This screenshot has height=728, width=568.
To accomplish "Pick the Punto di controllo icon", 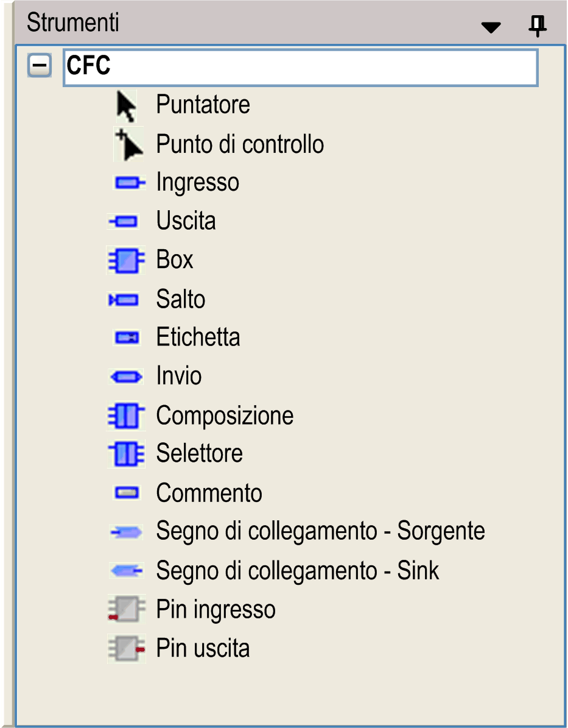I will tap(128, 145).
